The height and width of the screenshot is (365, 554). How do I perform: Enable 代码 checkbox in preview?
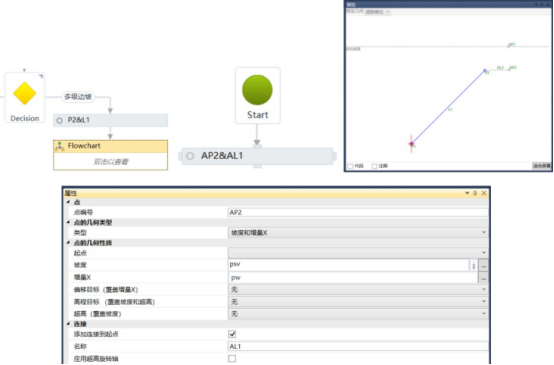click(x=350, y=166)
